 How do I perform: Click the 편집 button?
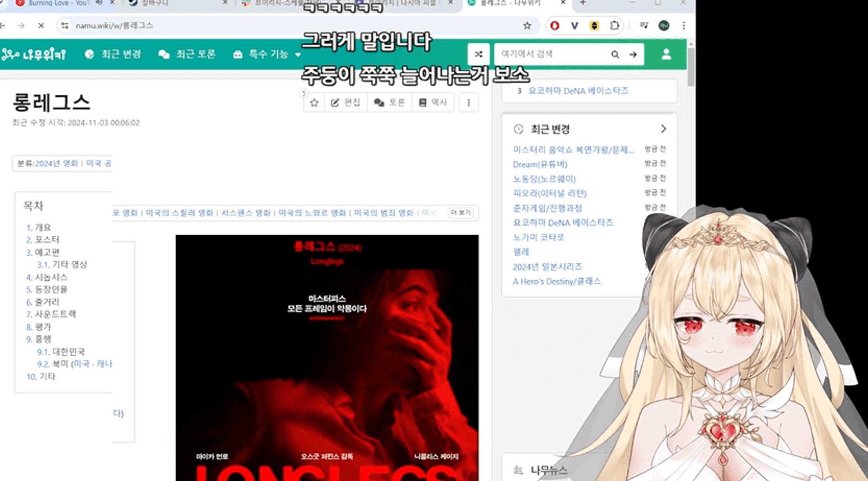[345, 103]
